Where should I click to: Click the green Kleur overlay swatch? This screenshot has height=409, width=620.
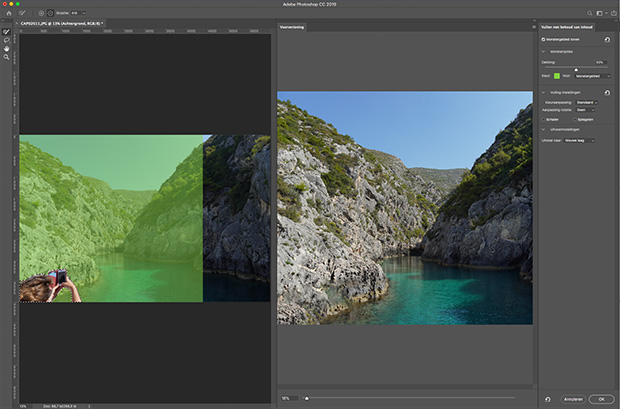(x=557, y=76)
